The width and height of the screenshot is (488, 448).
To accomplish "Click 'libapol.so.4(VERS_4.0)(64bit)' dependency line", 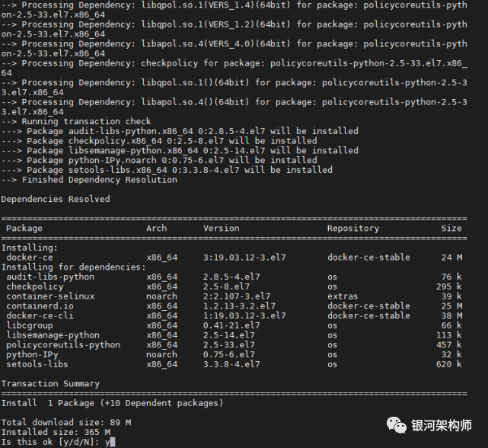I will click(x=234, y=48).
